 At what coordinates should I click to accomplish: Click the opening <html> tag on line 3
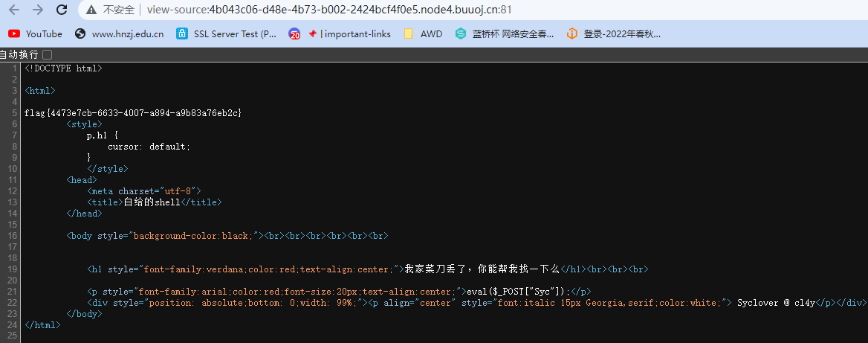pyautogui.click(x=40, y=90)
